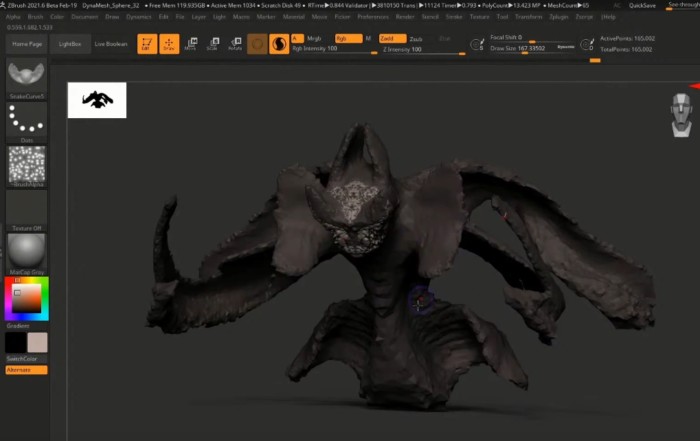Click the silhouette thumbnail preview
The image size is (700, 441).
point(97,99)
